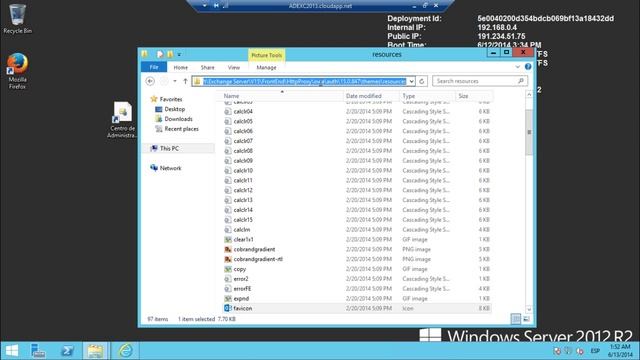Open the Manage ribbon tab
The height and width of the screenshot is (360, 640).
266,67
